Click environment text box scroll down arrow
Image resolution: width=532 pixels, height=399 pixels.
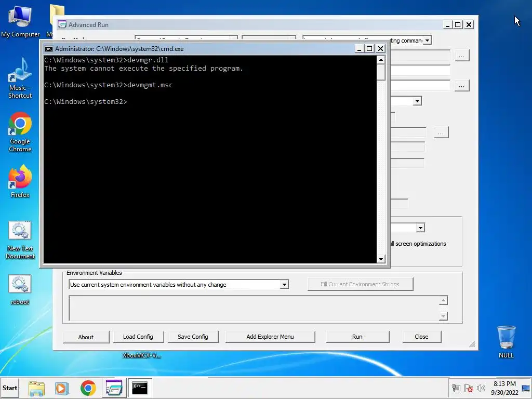[x=443, y=316]
